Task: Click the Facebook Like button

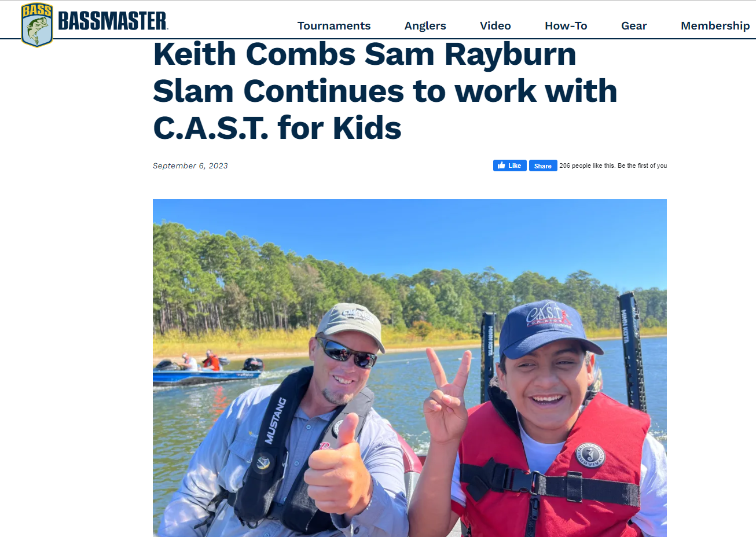Action: click(x=510, y=165)
